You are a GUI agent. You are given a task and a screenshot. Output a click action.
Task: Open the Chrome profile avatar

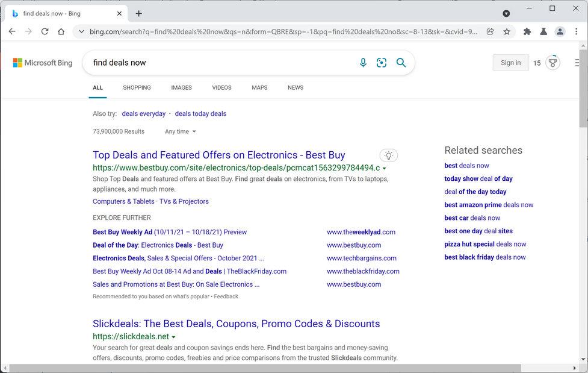pos(560,31)
